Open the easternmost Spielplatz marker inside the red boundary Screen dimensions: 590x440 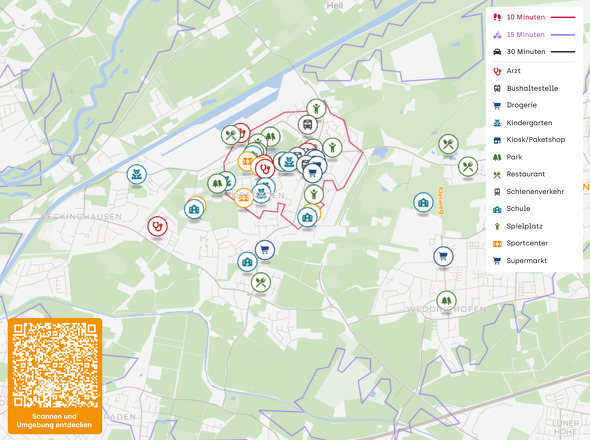pyautogui.click(x=332, y=148)
